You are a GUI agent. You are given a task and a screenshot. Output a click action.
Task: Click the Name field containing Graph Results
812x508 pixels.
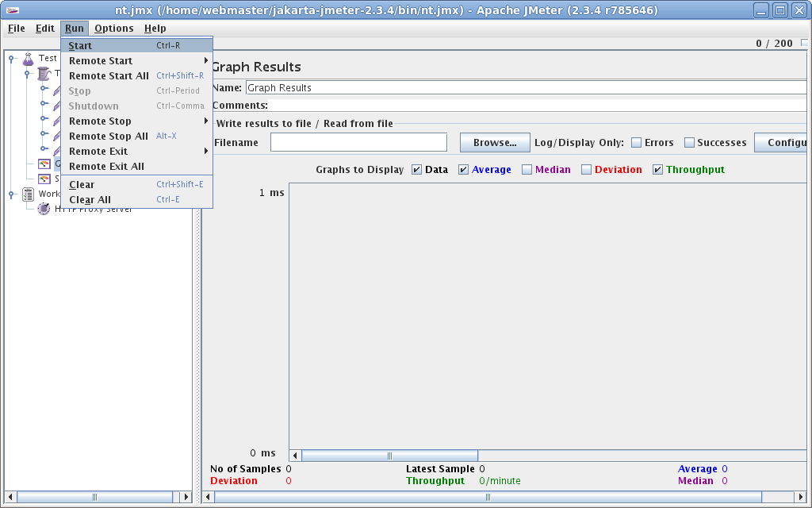(528, 87)
